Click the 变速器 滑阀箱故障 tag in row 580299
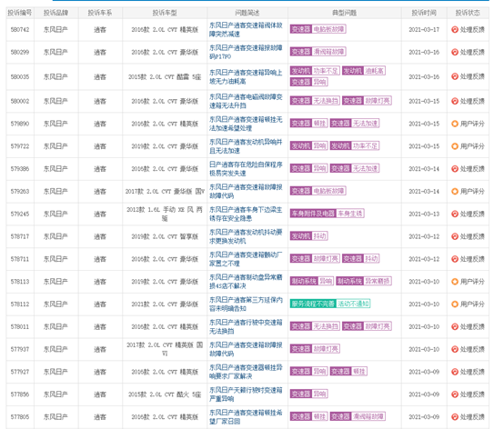Image resolution: width=504 pixels, height=429 pixels. (x=318, y=52)
